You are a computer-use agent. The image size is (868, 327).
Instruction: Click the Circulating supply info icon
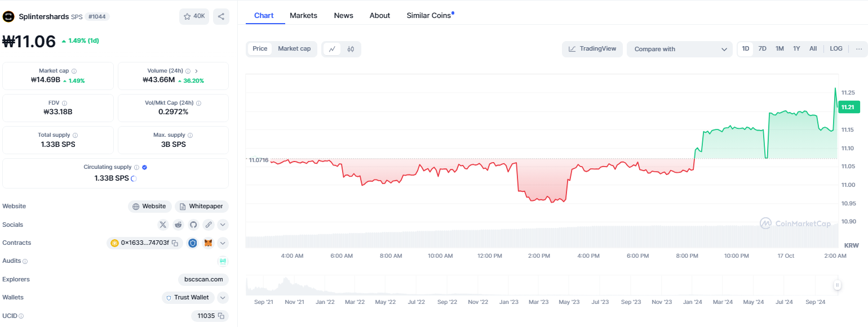[x=136, y=167]
